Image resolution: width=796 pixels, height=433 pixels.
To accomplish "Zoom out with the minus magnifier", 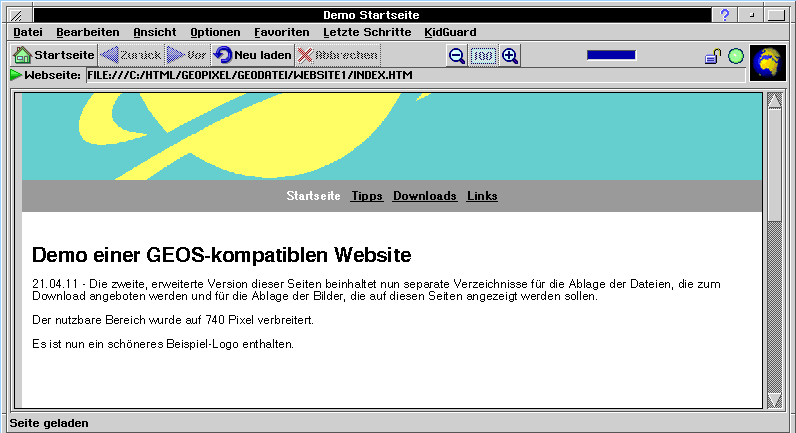I will point(456,56).
